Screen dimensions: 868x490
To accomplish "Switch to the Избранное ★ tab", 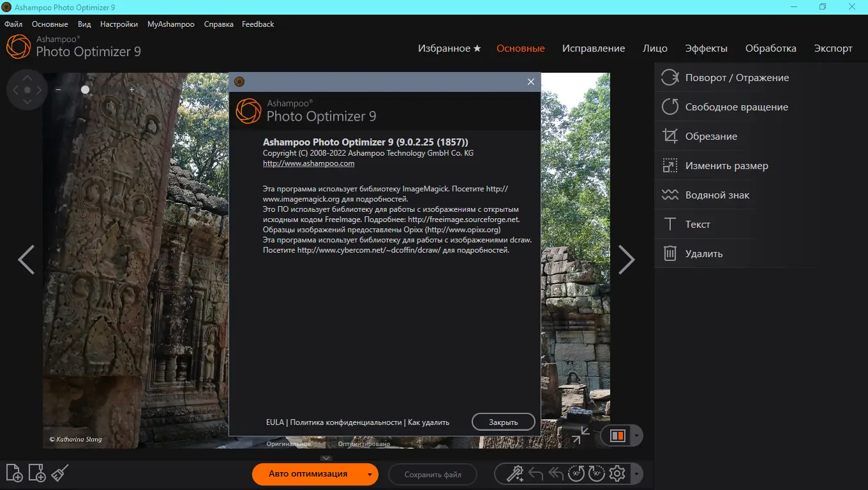I will pos(449,48).
